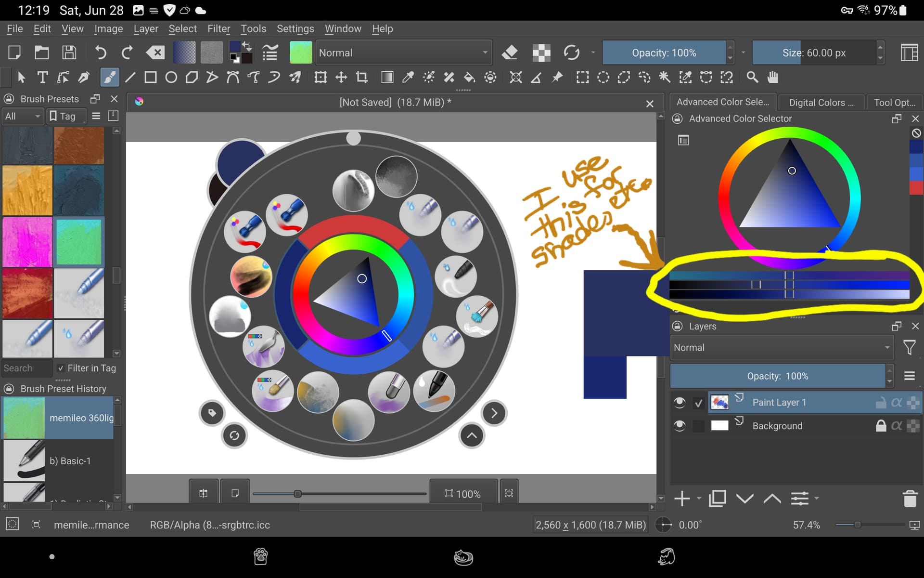Open tag menu in popup palette
924x578 pixels.
(212, 413)
